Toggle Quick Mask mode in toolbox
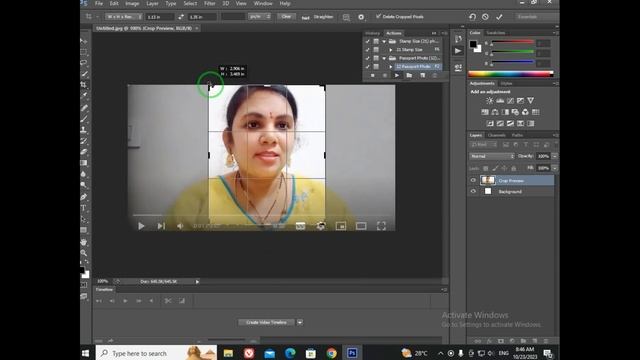The height and width of the screenshot is (360, 640). tap(84, 284)
